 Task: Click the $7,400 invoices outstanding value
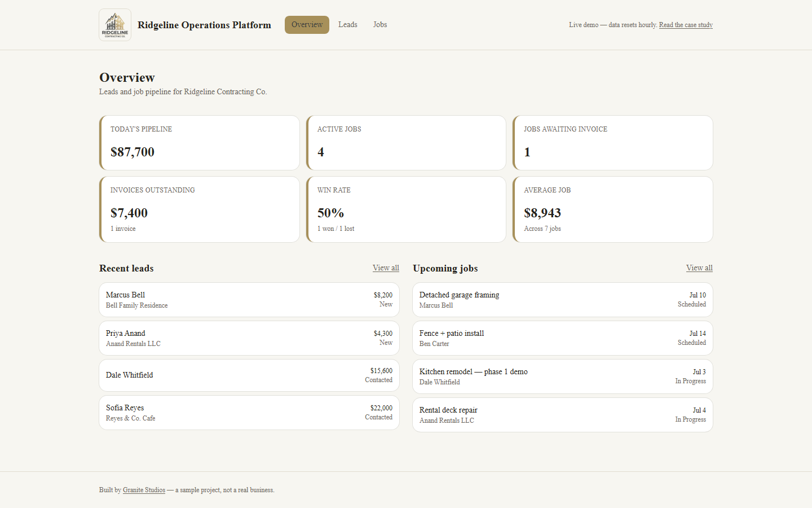point(129,213)
